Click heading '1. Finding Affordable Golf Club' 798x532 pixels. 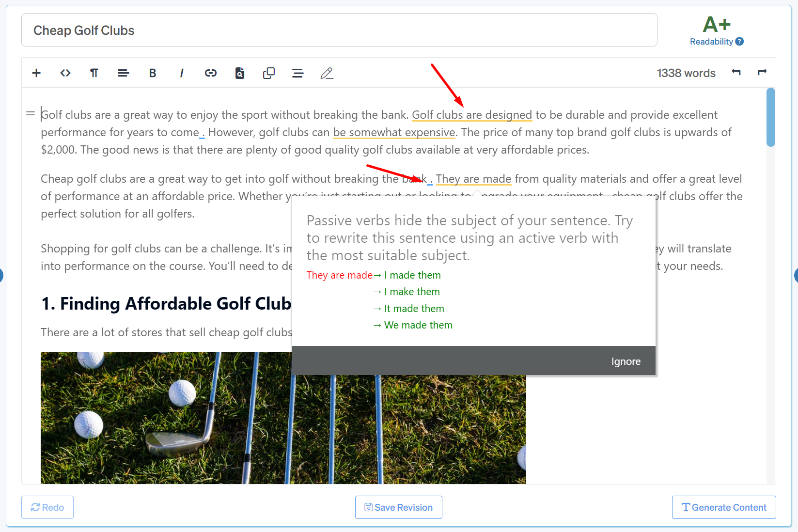click(x=167, y=304)
